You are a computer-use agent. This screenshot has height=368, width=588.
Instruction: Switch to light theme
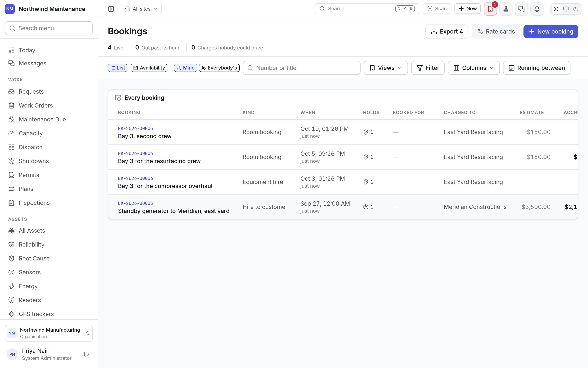pos(556,9)
